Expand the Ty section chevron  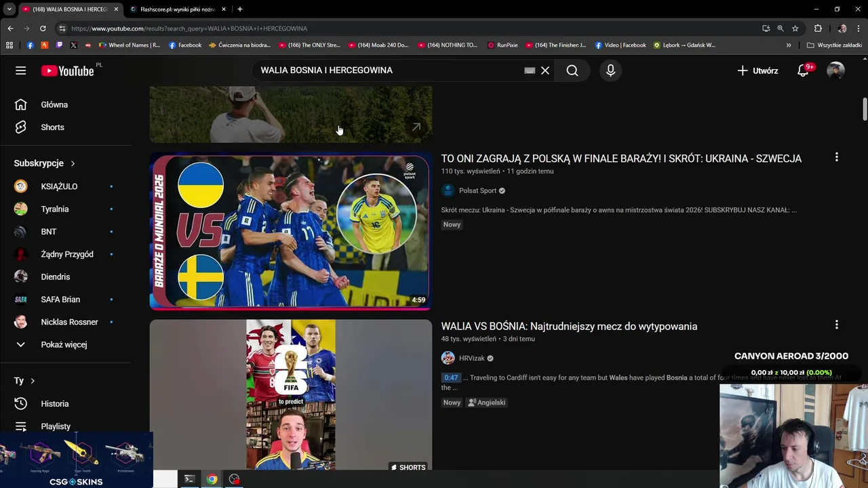(32, 381)
